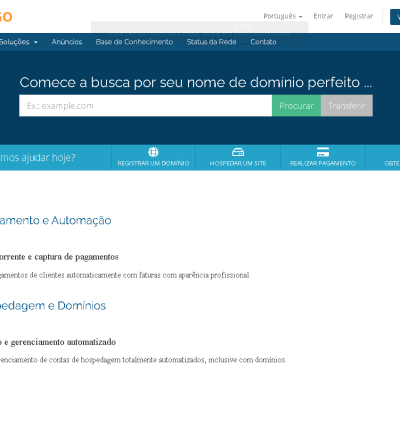
Task: Click the Entrar login link
Action: tap(323, 16)
